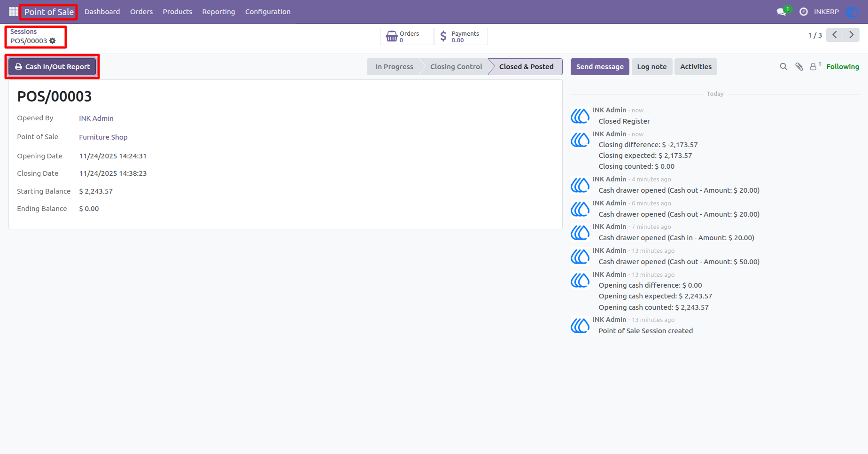Click the INKERP username in navbar

coord(826,12)
